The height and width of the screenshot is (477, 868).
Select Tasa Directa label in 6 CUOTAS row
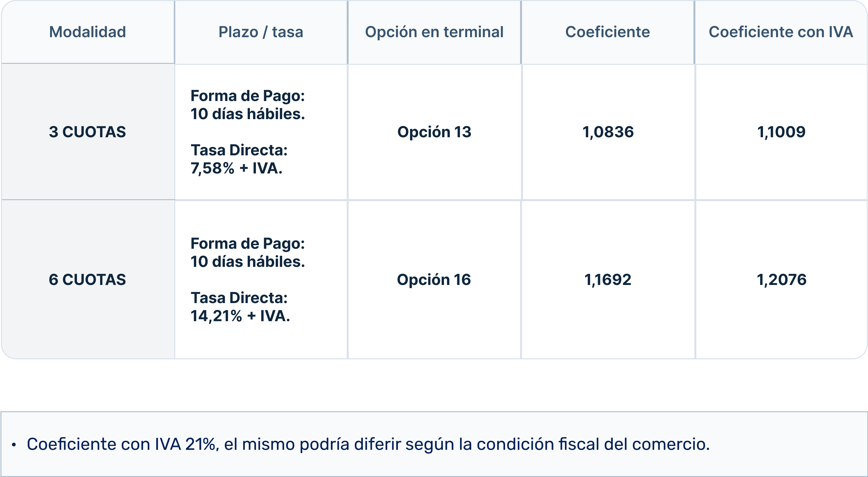coord(239,298)
